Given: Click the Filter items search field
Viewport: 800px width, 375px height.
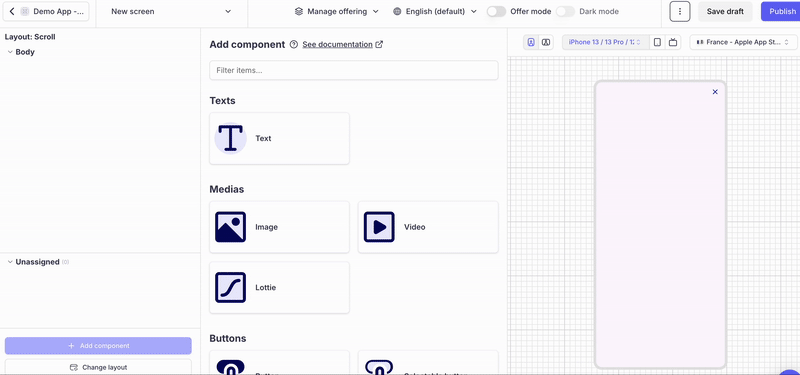Looking at the screenshot, I should [x=354, y=70].
